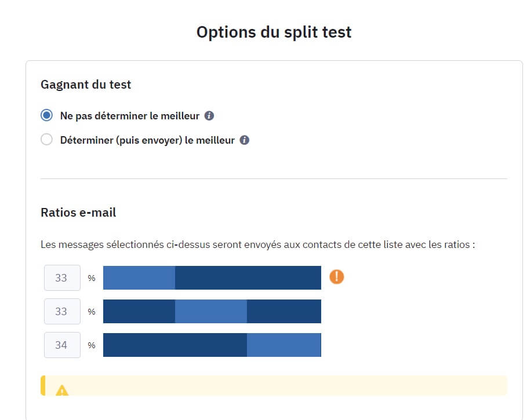
Task: Select light blue segment of second ratio bar
Action: [211, 312]
